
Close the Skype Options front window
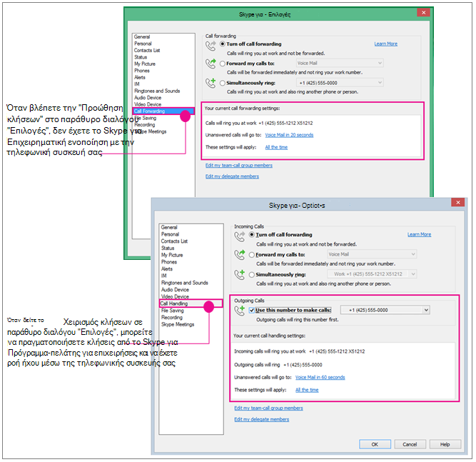pyautogui.click(x=457, y=202)
